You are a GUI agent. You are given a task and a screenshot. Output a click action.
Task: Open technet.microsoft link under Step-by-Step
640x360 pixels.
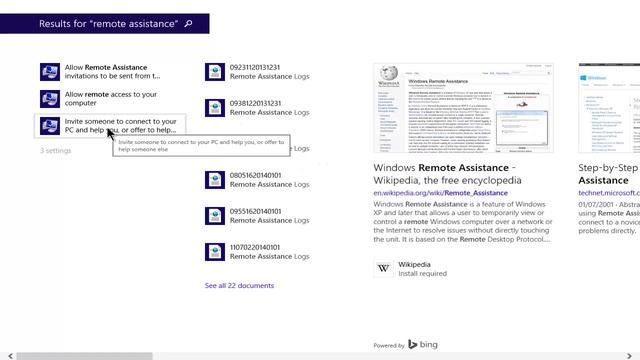pos(609,193)
